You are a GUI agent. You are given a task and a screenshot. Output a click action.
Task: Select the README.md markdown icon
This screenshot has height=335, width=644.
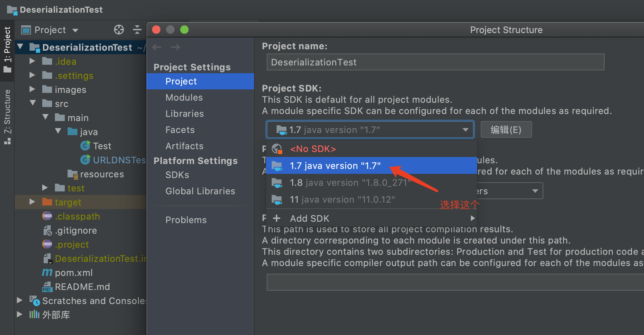pyautogui.click(x=48, y=287)
